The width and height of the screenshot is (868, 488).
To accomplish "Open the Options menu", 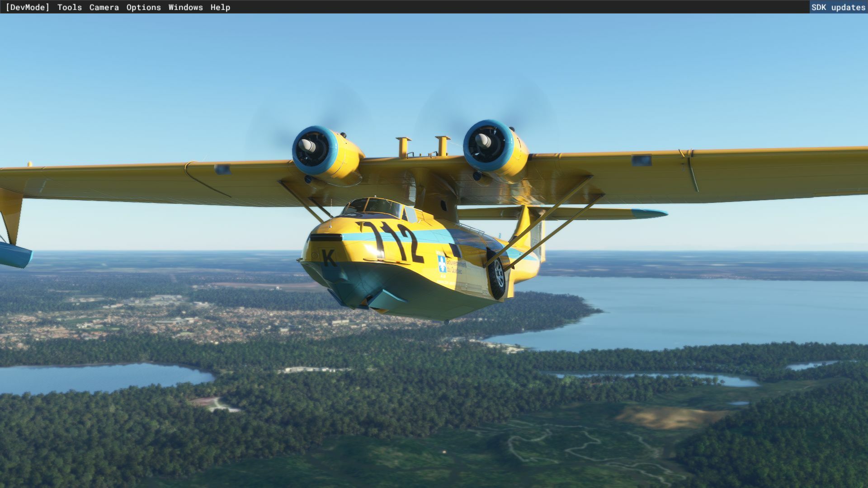I will [x=143, y=7].
